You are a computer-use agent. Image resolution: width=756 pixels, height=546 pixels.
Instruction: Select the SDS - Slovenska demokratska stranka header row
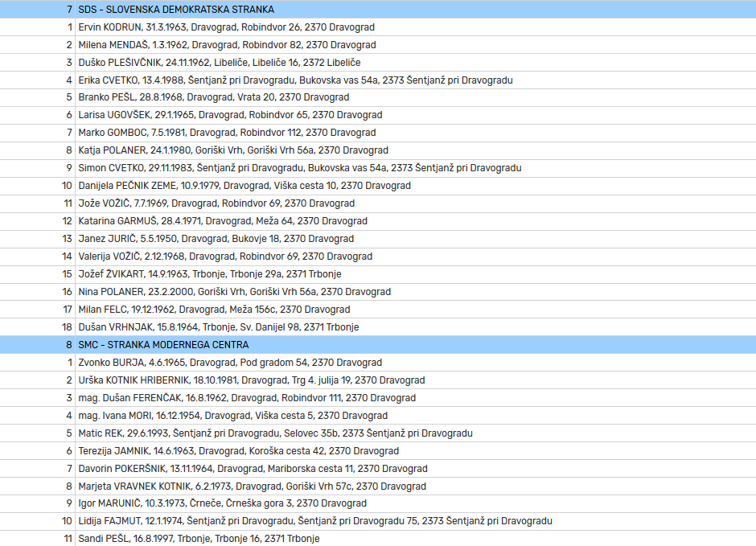(378, 10)
